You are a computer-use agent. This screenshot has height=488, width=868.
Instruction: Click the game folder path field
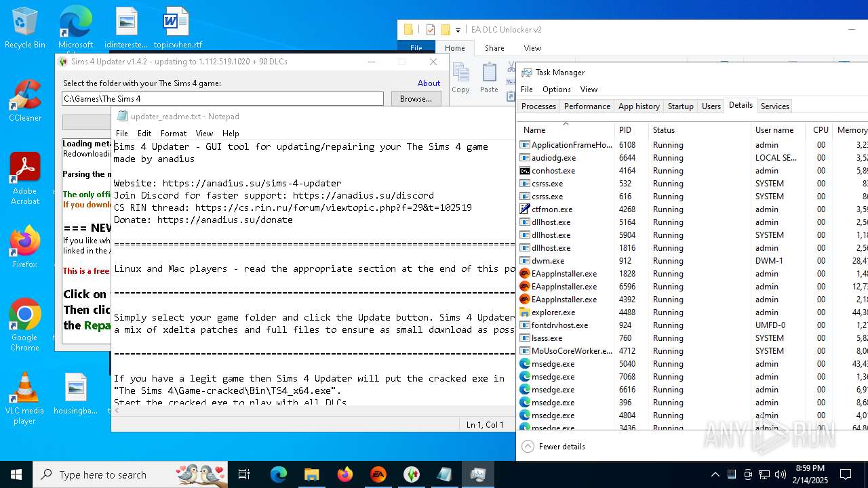[223, 99]
